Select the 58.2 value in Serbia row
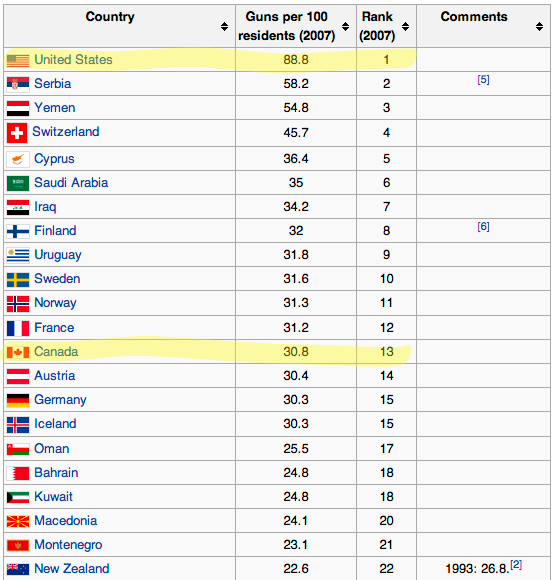The width and height of the screenshot is (553, 580). point(296,84)
